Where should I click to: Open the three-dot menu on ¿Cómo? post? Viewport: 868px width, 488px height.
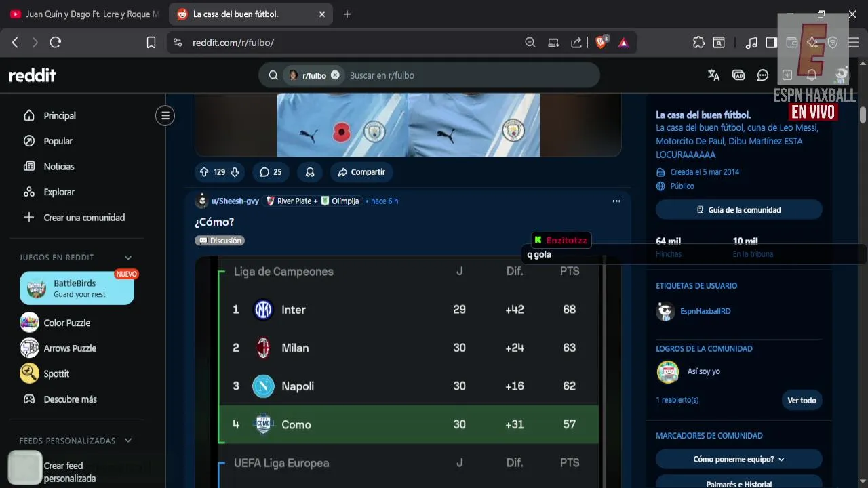(x=616, y=201)
